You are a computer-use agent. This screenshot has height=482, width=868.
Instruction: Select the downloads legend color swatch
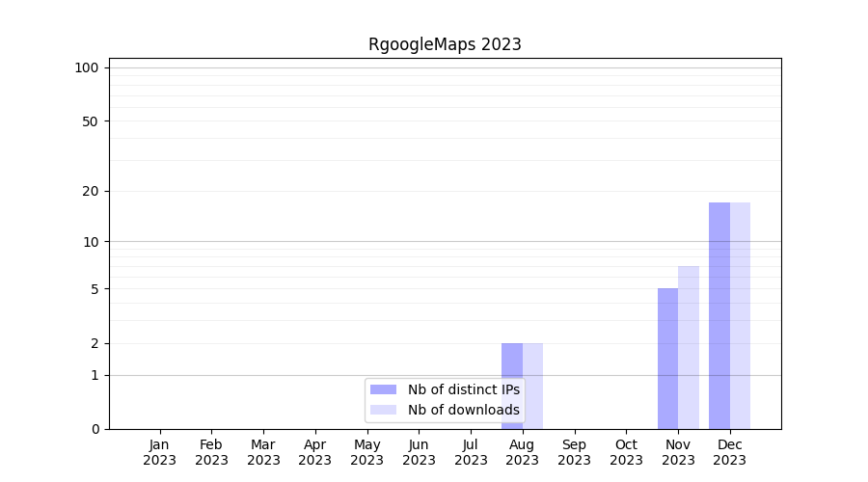[383, 410]
